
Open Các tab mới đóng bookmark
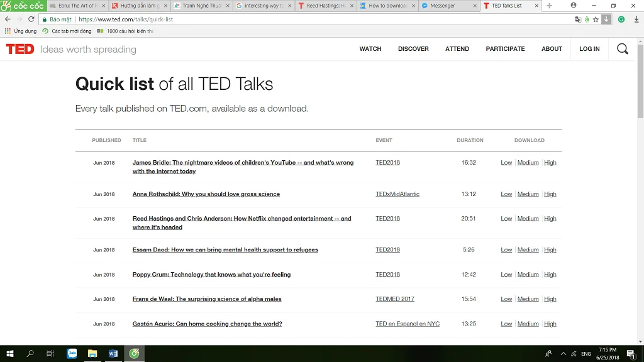click(67, 31)
